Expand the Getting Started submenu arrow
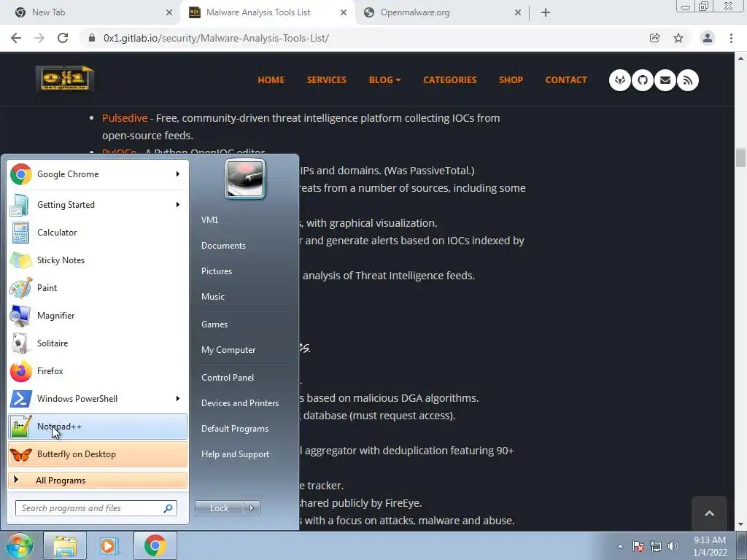 pos(178,205)
